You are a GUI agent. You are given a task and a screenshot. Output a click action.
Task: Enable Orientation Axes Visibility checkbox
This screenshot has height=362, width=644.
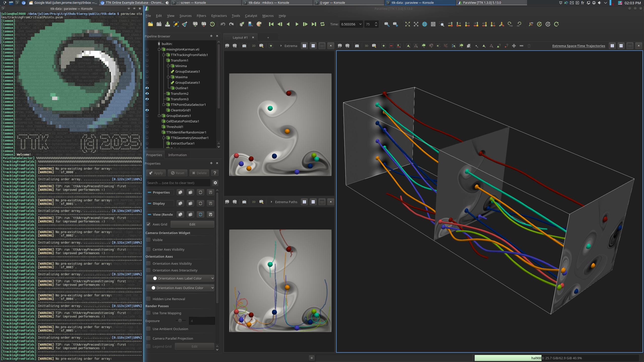click(148, 263)
